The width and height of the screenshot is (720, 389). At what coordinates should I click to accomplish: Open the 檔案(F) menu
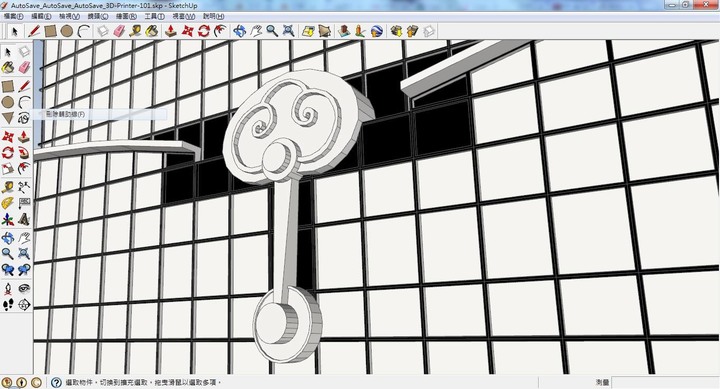[x=14, y=17]
